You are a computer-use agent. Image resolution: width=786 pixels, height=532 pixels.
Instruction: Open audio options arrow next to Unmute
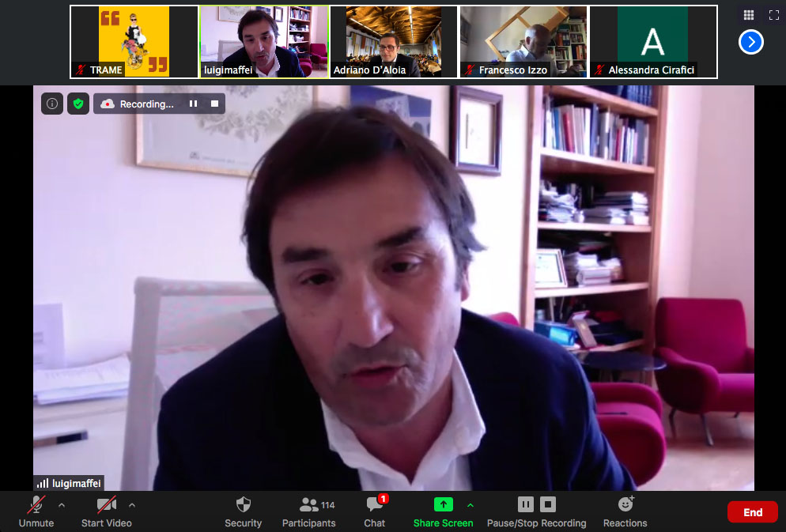point(62,505)
